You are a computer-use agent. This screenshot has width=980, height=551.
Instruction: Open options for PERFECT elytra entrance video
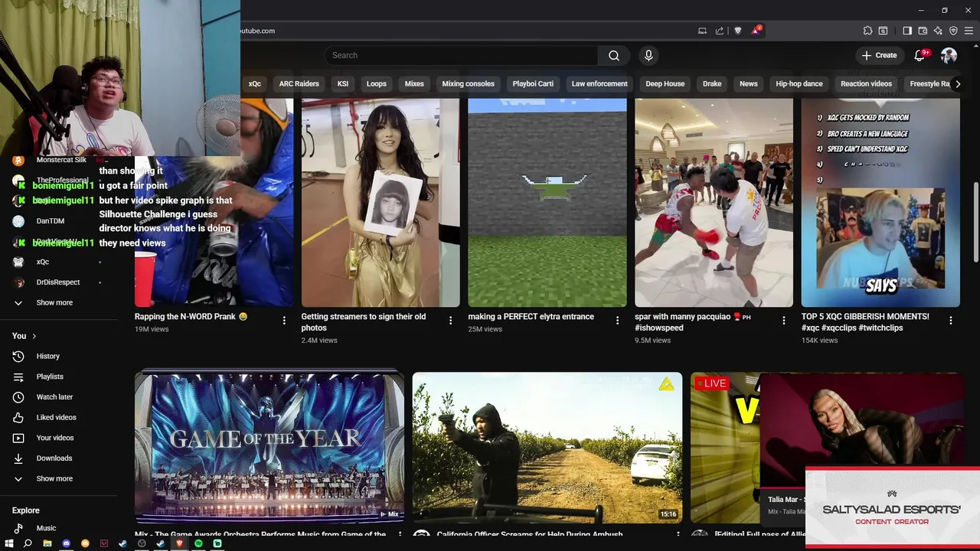617,321
